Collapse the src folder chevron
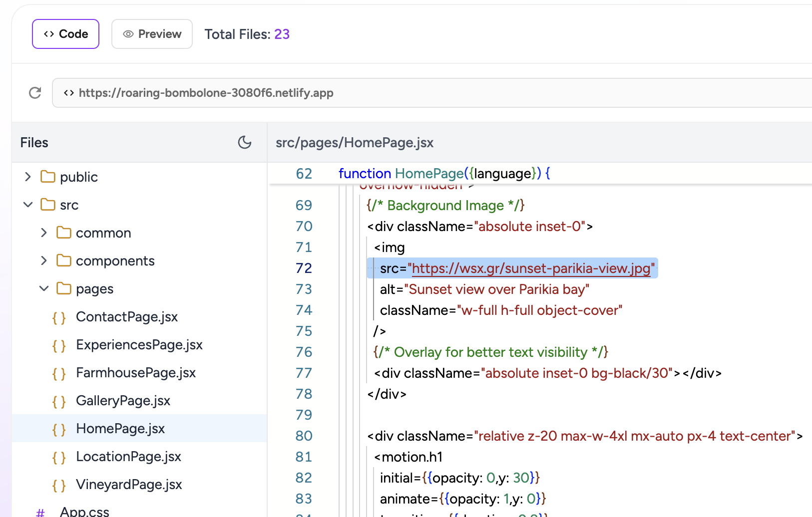The image size is (812, 517). [28, 205]
